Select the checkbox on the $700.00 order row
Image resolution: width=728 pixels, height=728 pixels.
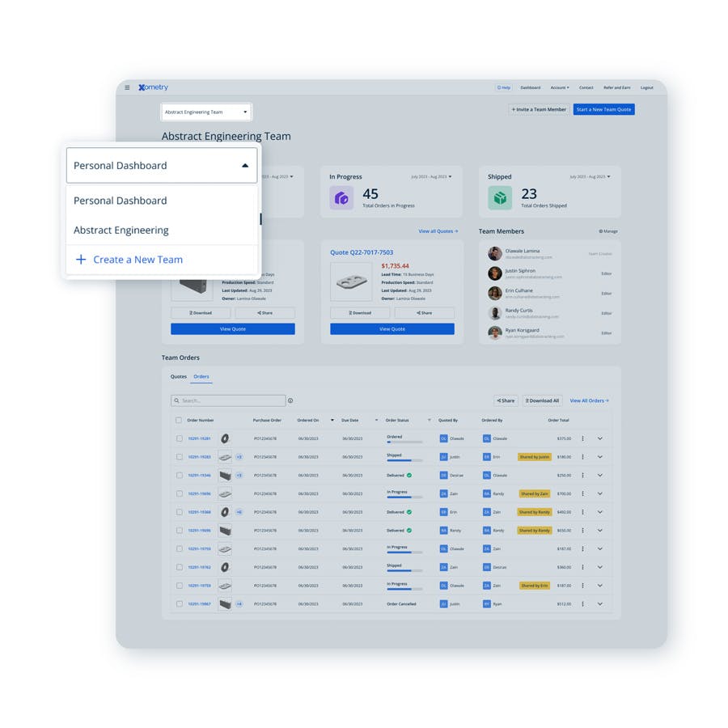click(180, 493)
